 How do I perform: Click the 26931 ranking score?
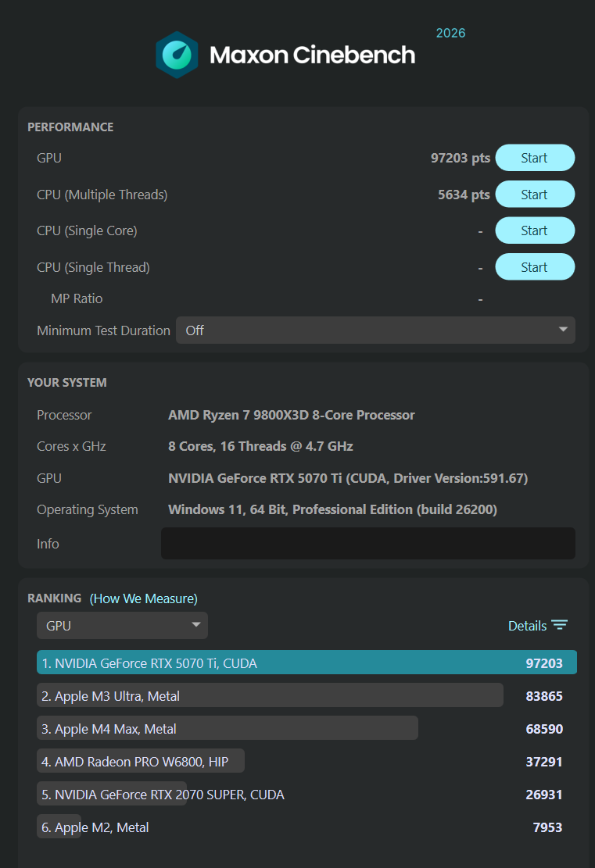click(x=544, y=795)
